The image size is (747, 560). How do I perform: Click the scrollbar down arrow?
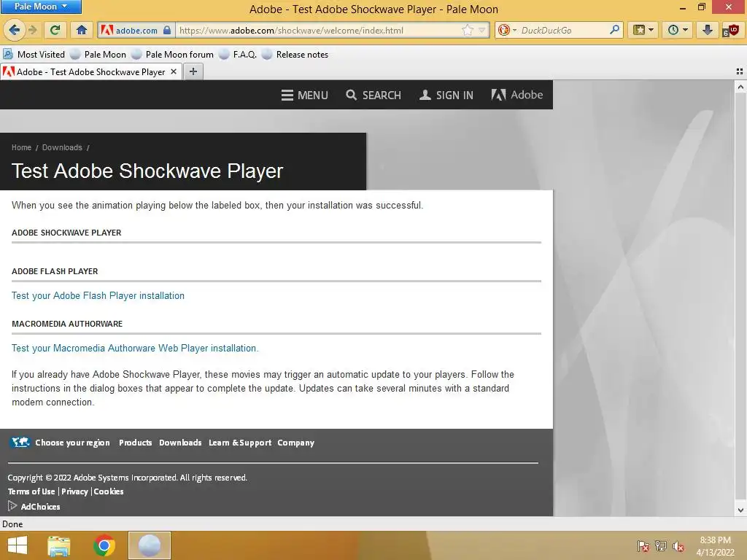[740, 510]
